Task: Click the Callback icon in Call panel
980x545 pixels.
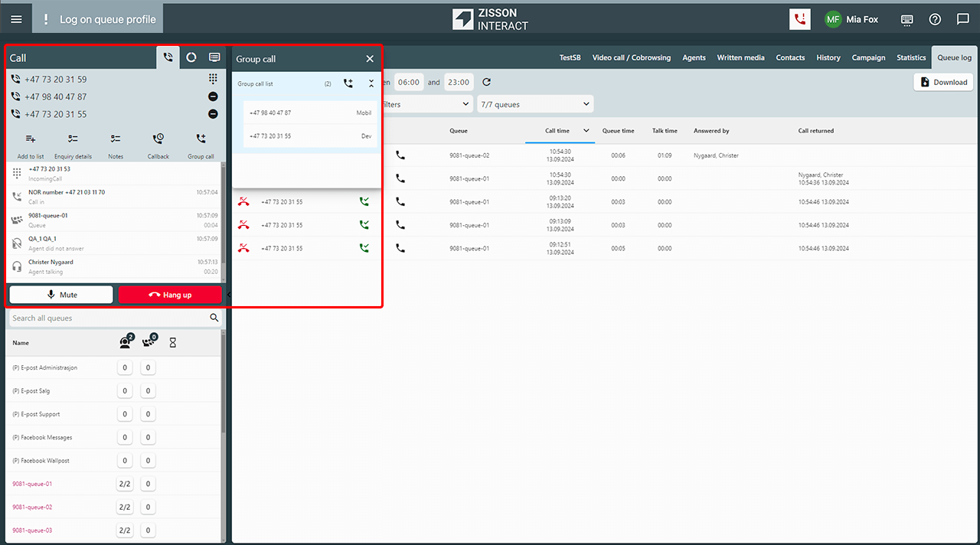Action: coord(158,139)
